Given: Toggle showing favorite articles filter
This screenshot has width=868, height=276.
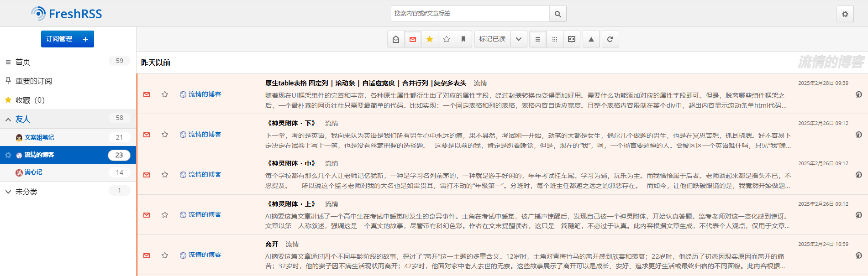Looking at the screenshot, I should click(430, 39).
